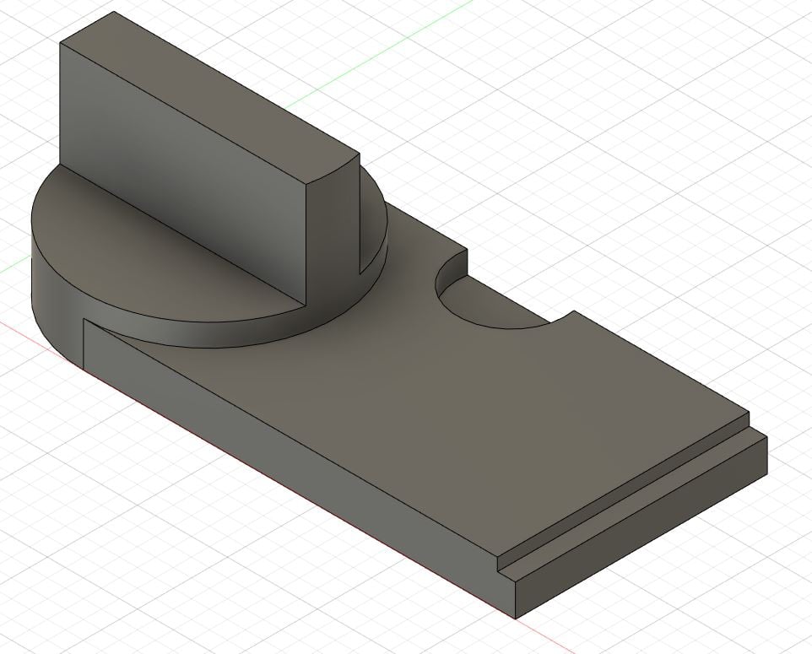Select the large front face of the upright block
The image size is (812, 654).
182,174
